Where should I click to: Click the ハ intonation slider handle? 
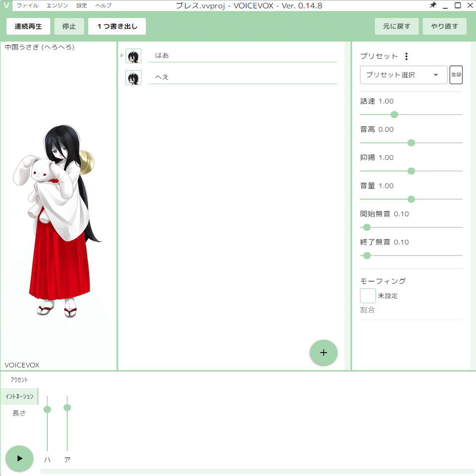click(47, 409)
